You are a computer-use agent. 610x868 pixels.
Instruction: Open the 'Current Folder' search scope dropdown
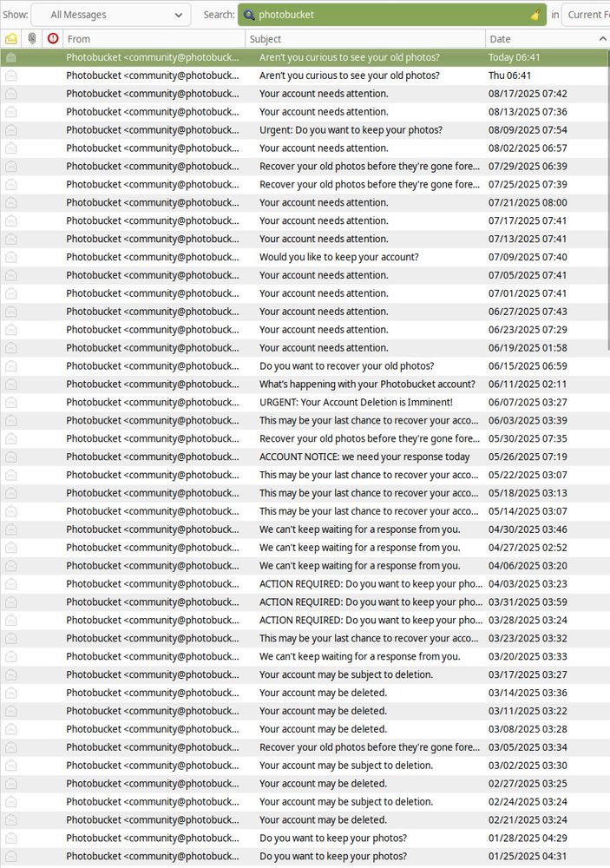tap(589, 14)
